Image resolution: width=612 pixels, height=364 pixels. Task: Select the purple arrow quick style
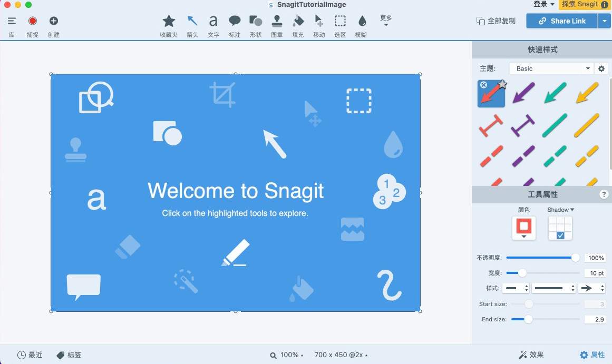pos(523,94)
